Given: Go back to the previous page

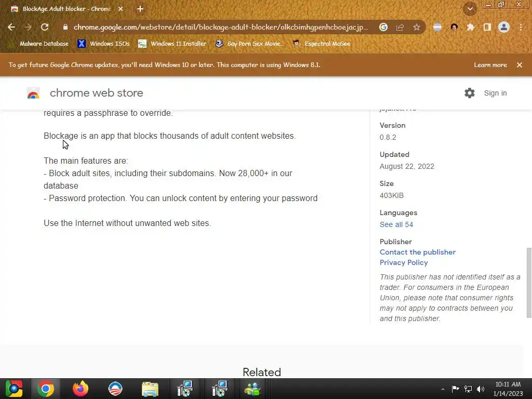Looking at the screenshot, I should click(11, 27).
